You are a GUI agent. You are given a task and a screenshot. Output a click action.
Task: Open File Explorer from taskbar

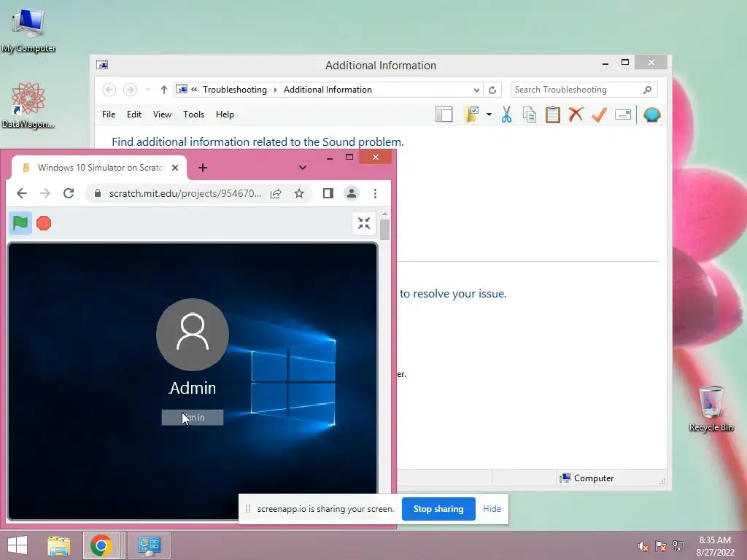(58, 545)
